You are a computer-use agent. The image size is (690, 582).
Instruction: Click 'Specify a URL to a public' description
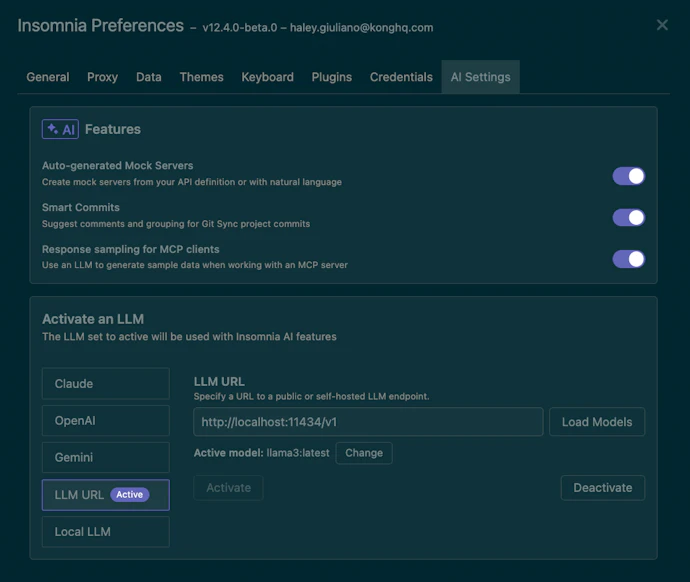311,396
